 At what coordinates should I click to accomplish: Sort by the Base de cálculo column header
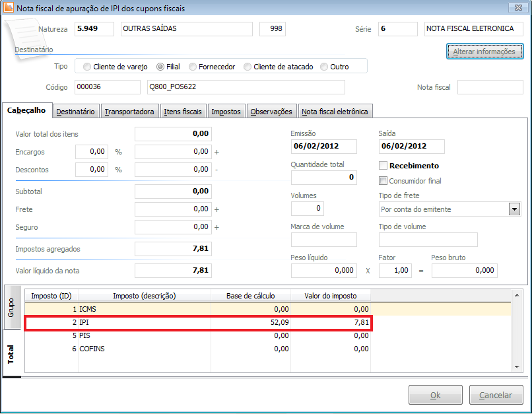click(x=251, y=296)
